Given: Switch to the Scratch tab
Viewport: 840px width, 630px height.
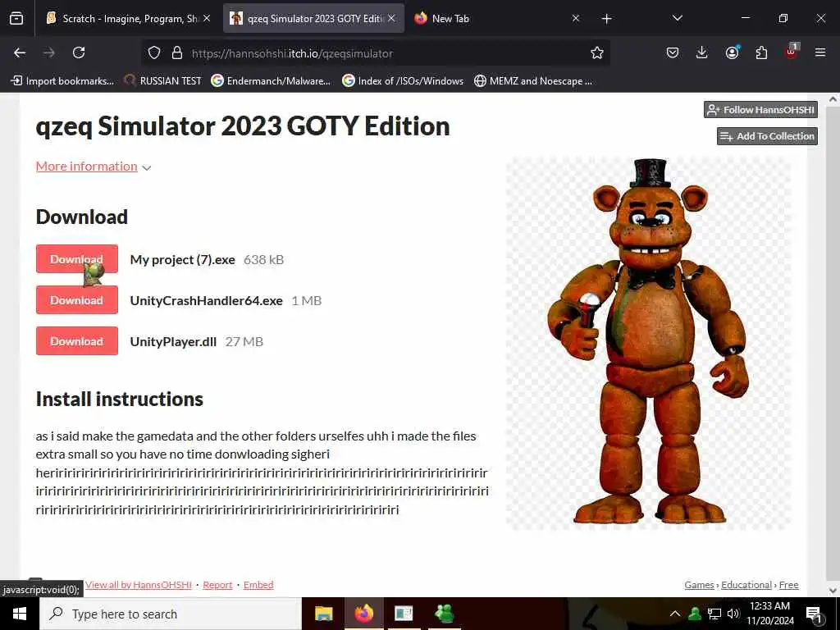Looking at the screenshot, I should point(129,18).
